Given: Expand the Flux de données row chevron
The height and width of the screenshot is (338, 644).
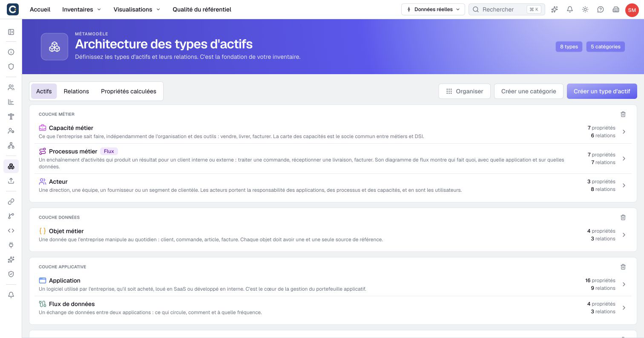Looking at the screenshot, I should [x=624, y=308].
